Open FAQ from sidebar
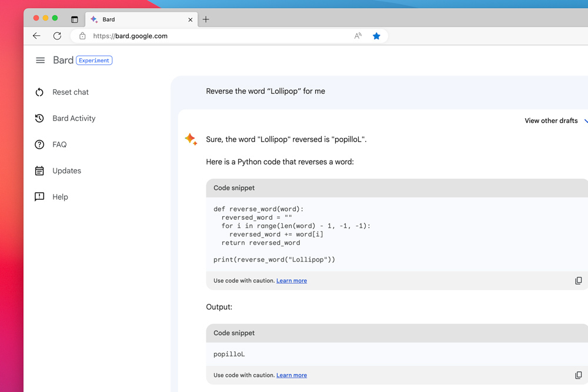Viewport: 588px width, 392px height. pyautogui.click(x=59, y=145)
